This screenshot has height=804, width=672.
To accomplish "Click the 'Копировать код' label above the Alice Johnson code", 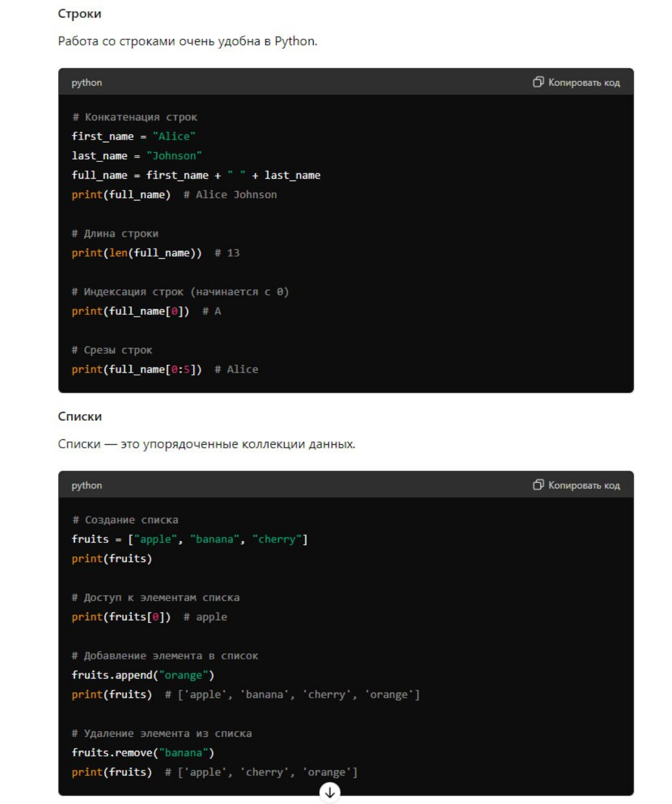I will tap(584, 82).
